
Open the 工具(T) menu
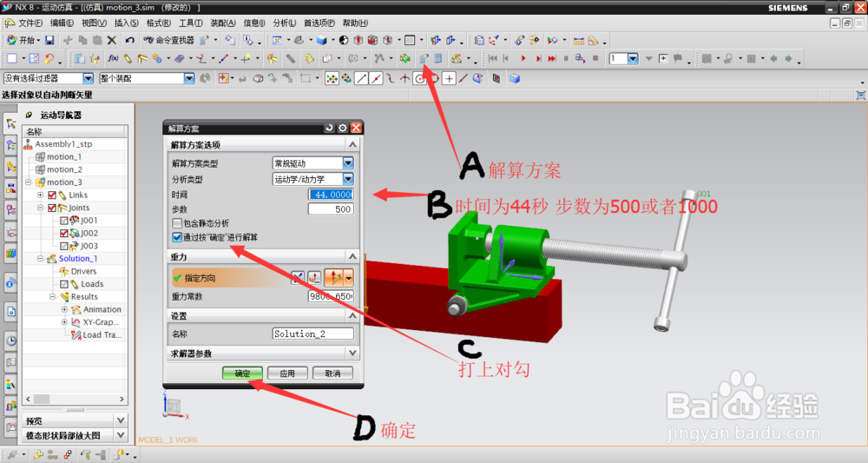[190, 23]
